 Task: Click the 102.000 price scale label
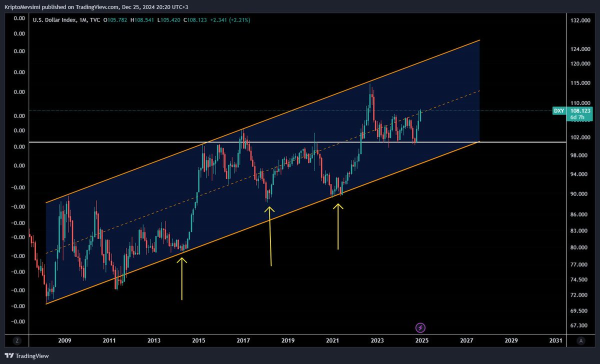pyautogui.click(x=580, y=137)
